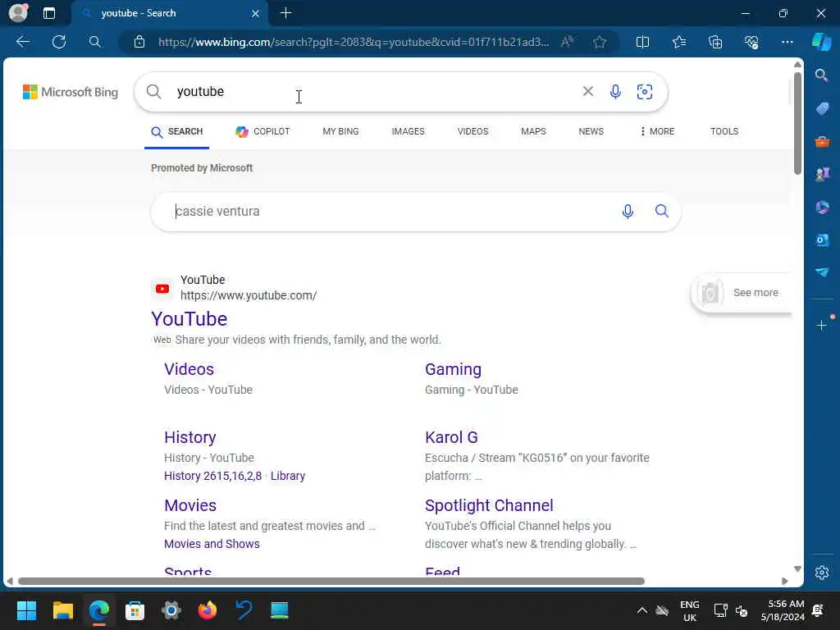
Task: Click the scroll down arrow
Action: pos(797,569)
